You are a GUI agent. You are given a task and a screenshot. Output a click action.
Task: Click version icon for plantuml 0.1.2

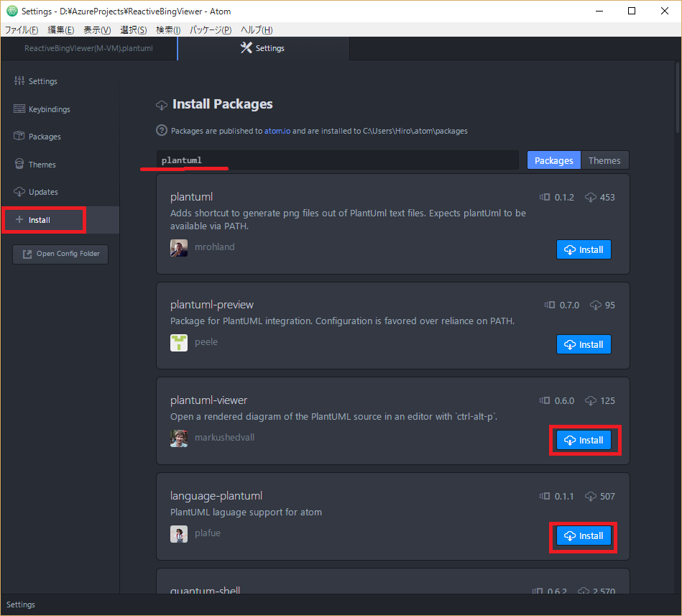pos(545,197)
